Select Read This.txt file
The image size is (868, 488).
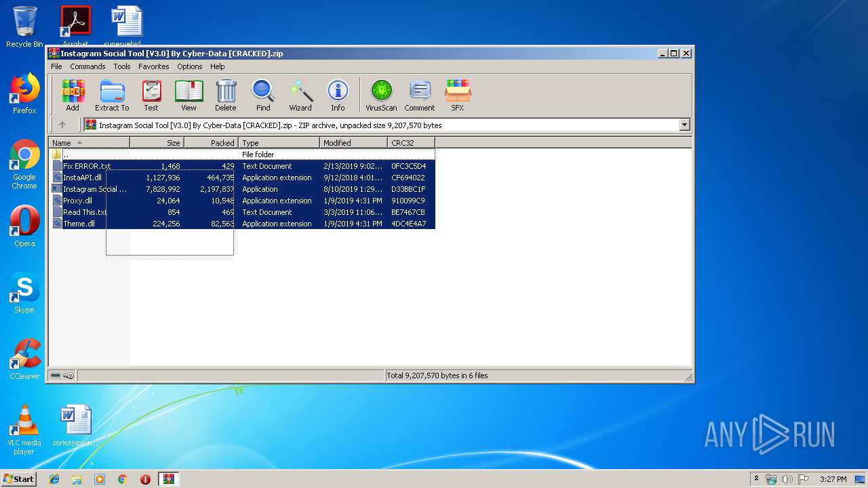click(x=243, y=212)
